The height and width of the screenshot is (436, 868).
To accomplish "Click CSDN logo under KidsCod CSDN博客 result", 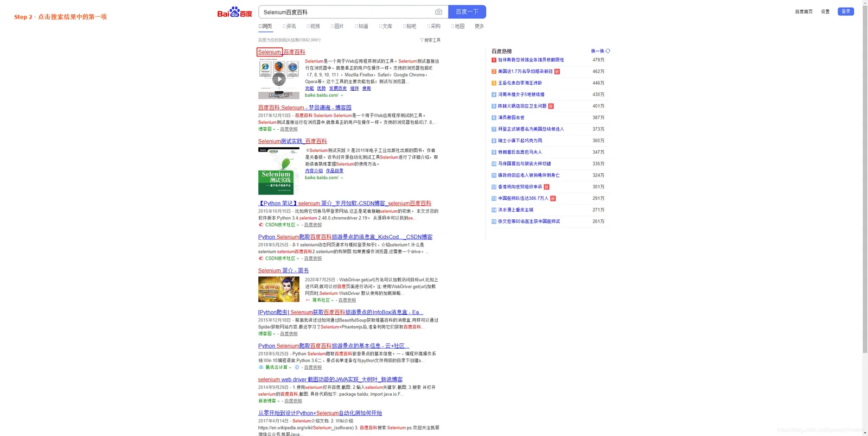I will 261,258.
